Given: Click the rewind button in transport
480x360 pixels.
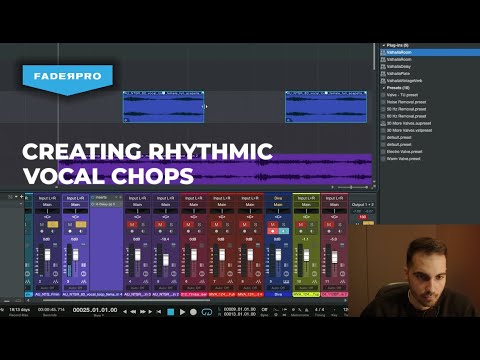Looking at the screenshot, I should click(x=133, y=312).
